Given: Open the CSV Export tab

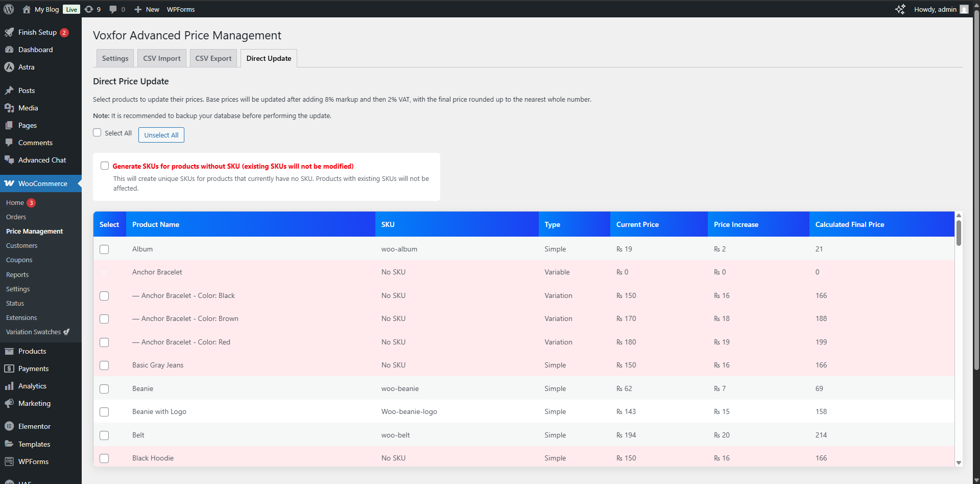Looking at the screenshot, I should tap(213, 58).
